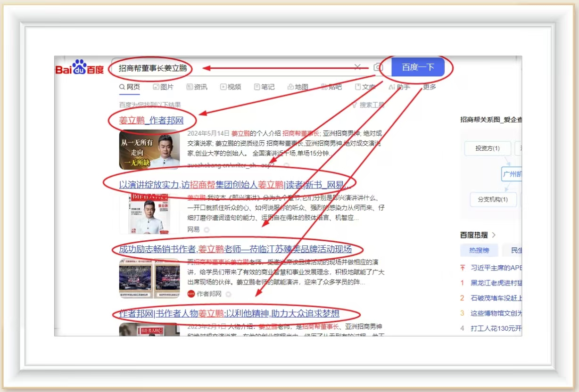Clear the search box with X icon
Viewport: 579px width, 392px height.
tap(357, 67)
